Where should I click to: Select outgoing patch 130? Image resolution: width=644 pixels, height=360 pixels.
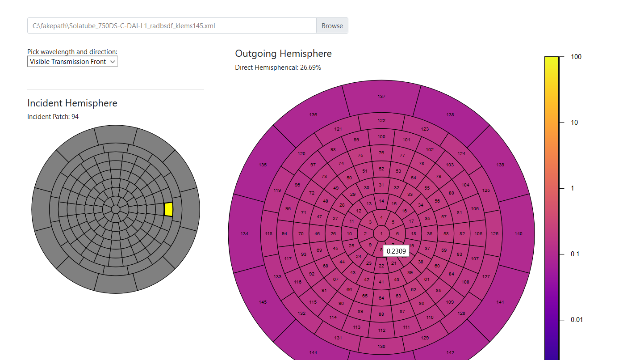(381, 347)
